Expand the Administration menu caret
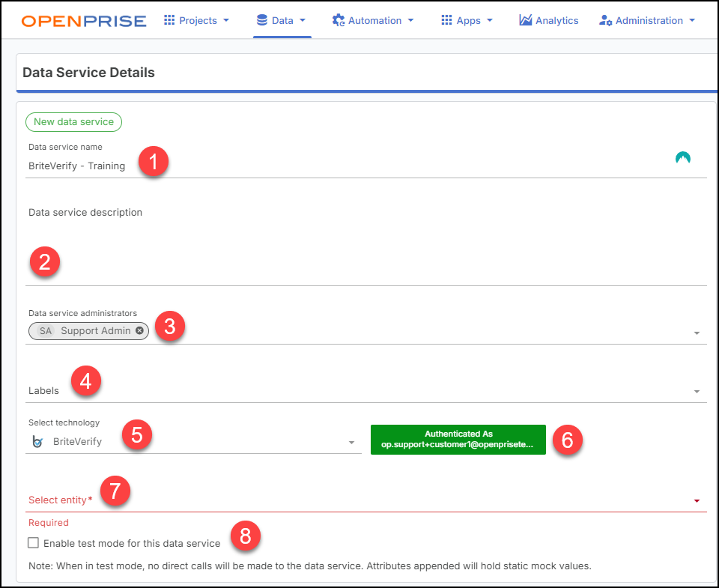This screenshot has width=719, height=588. point(692,21)
